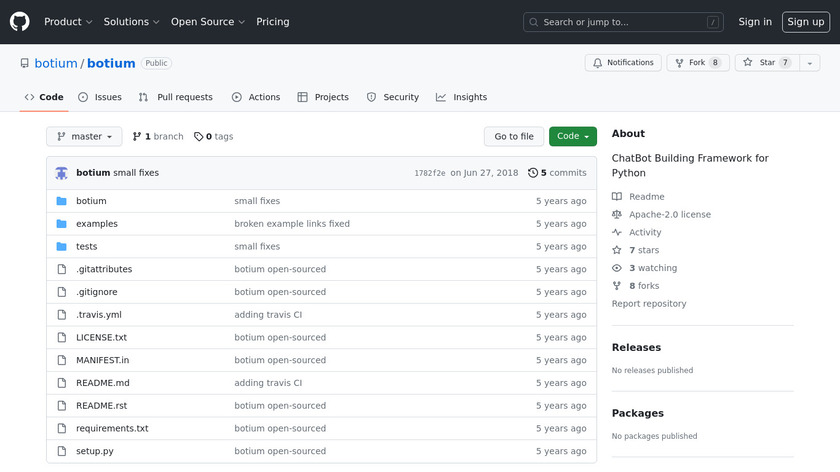The image size is (840, 472).
Task: Open the Projects tab
Action: (323, 97)
